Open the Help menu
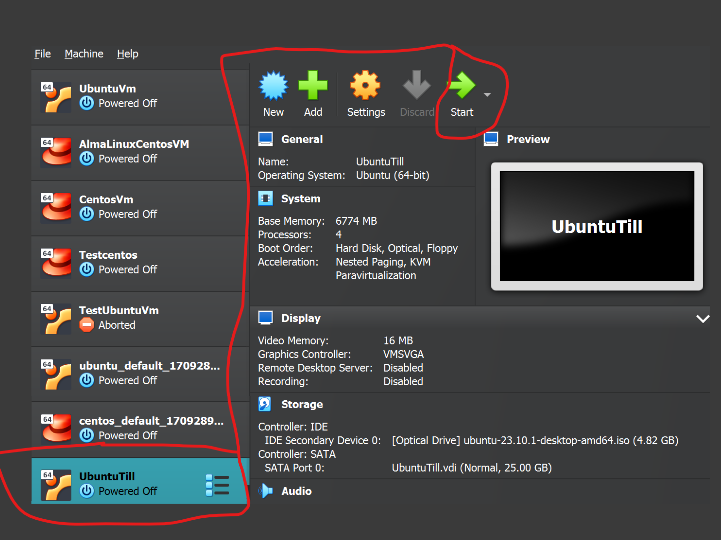The width and height of the screenshot is (721, 540). [x=127, y=54]
